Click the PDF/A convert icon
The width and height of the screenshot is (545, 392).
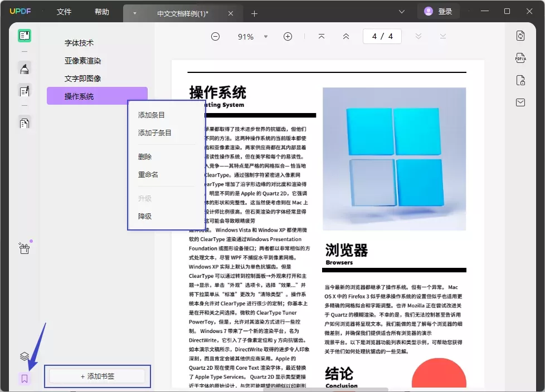(x=520, y=57)
